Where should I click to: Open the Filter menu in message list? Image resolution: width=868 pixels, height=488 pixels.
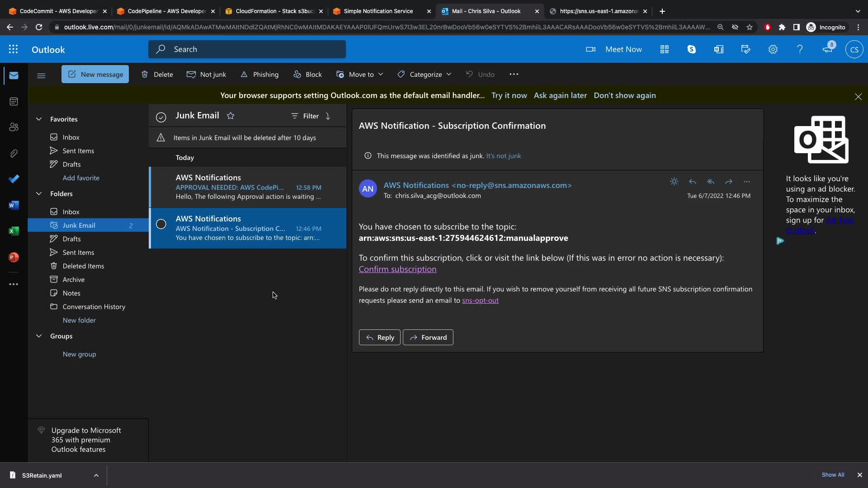[x=305, y=116]
